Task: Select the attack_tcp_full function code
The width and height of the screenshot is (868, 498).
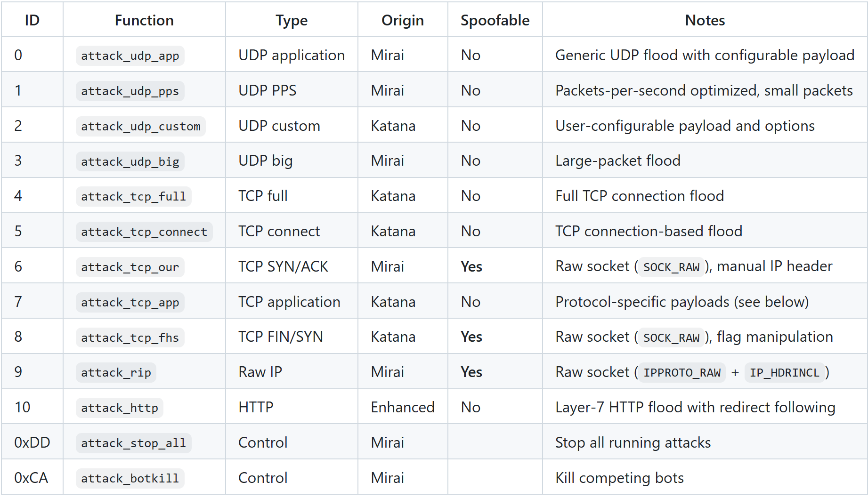Action: [133, 196]
